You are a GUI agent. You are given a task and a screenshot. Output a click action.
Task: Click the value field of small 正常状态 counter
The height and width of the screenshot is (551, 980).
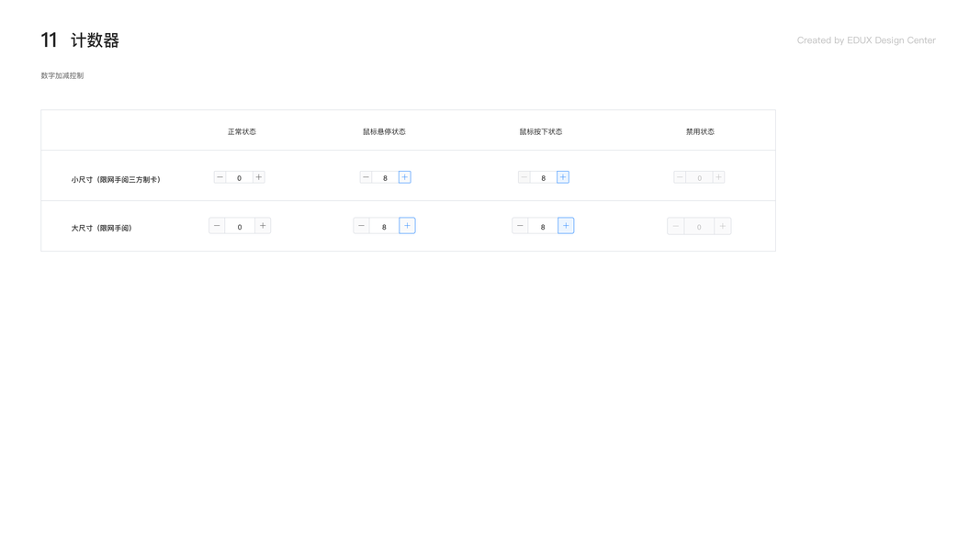coord(239,177)
